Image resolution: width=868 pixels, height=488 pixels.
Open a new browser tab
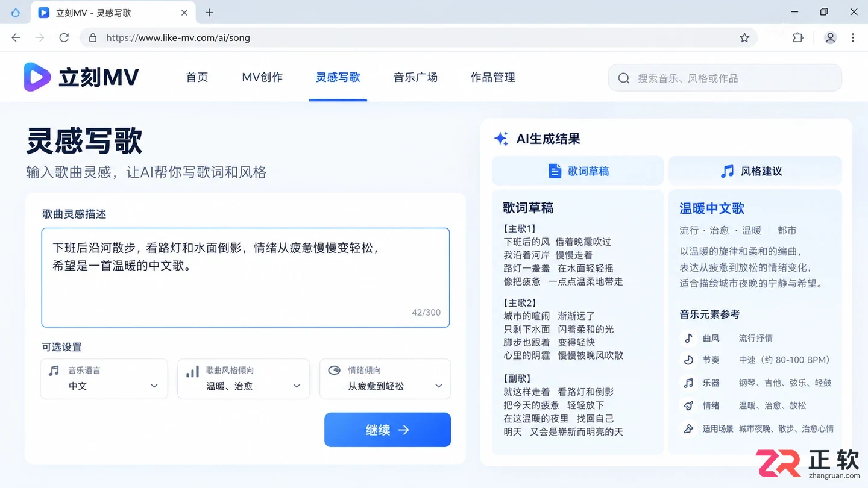point(209,13)
